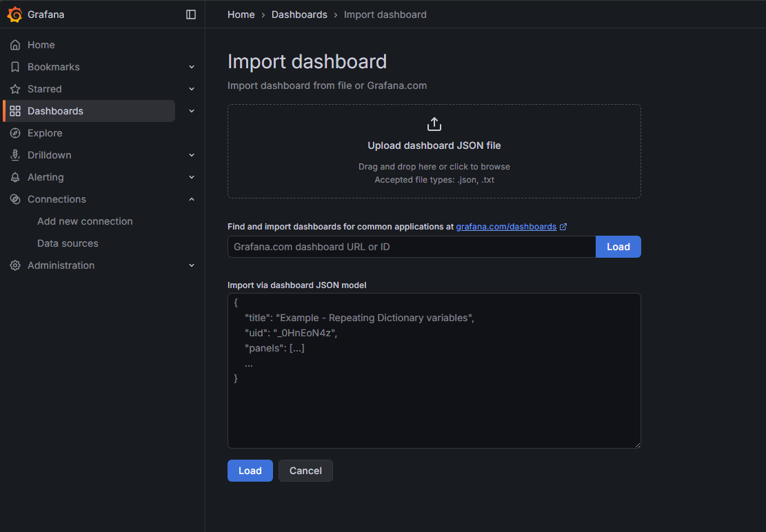This screenshot has width=766, height=532.
Task: Open grafana.com/dashboards link
Action: click(x=506, y=226)
